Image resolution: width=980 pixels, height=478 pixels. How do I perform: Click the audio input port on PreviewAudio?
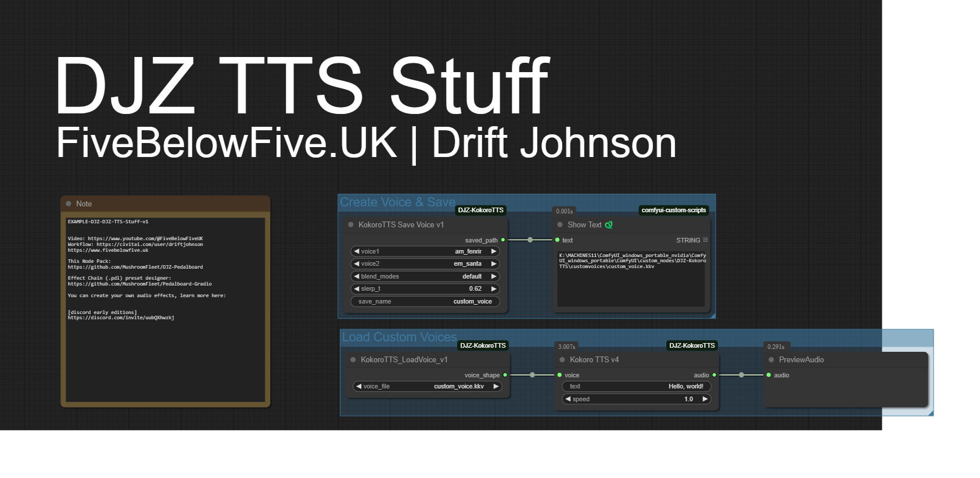pyautogui.click(x=769, y=375)
